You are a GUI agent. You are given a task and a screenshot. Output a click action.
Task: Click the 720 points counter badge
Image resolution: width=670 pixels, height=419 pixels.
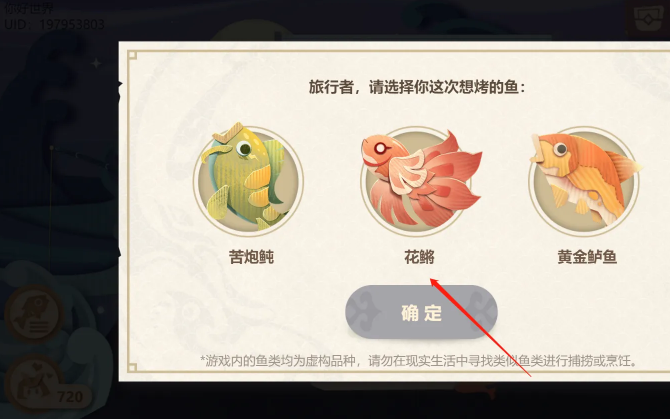pyautogui.click(x=70, y=397)
